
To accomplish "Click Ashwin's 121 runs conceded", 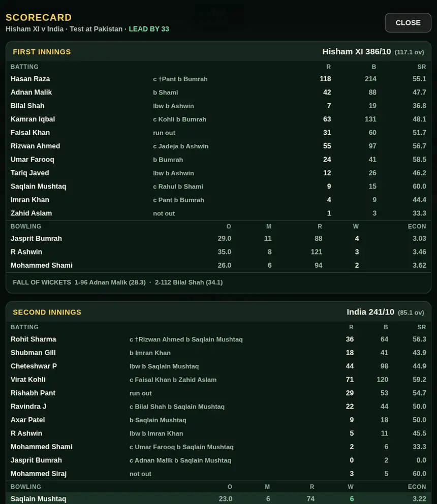I will coord(317,252).
